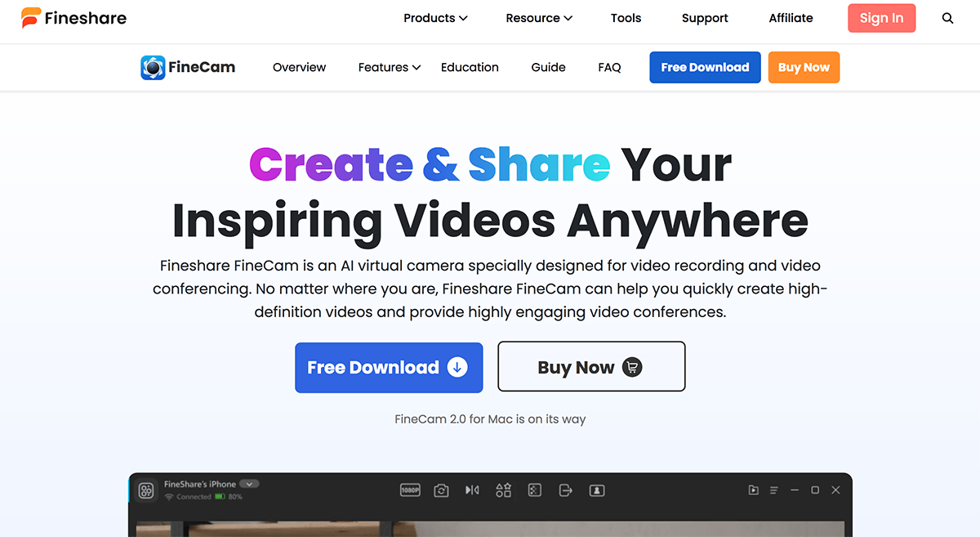Click the Fineshare logo
This screenshot has width=980, height=537.
[73, 18]
